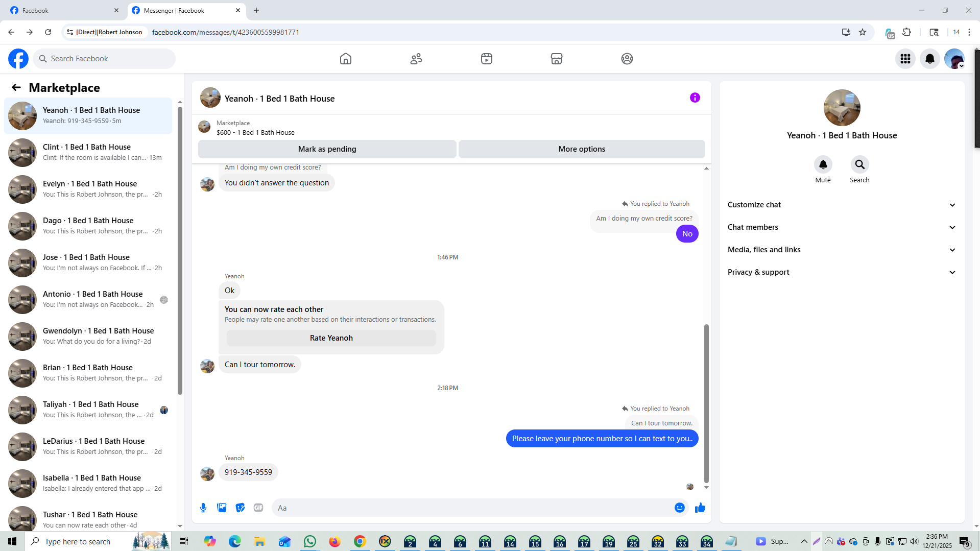Mute the Yeanoh conversation
This screenshot has width=980, height=551.
(x=823, y=164)
